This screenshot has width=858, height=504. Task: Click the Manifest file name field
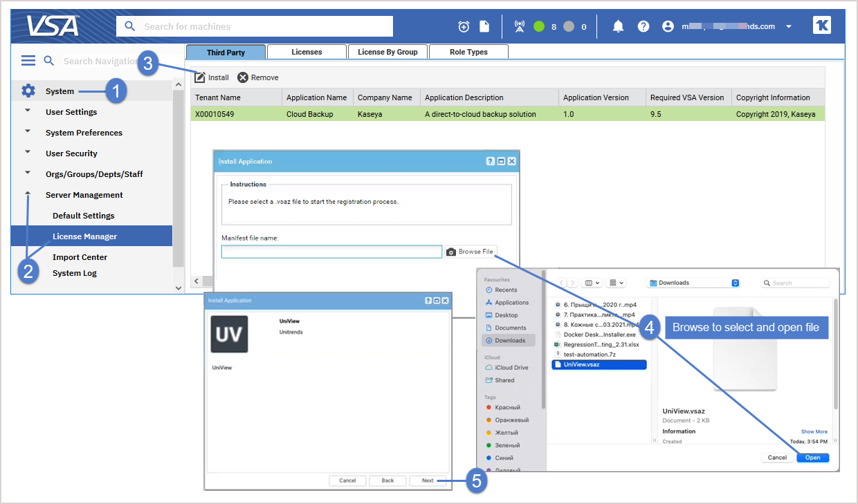coord(331,252)
